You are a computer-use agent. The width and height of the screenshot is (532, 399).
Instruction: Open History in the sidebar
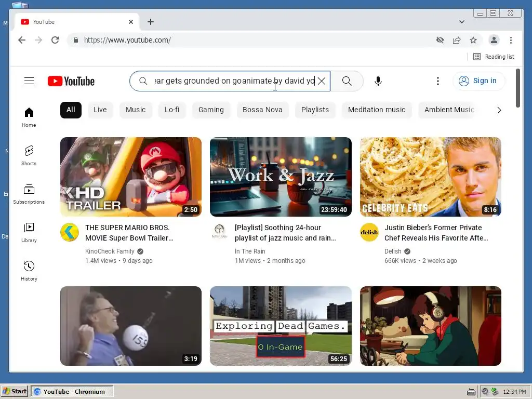point(29,271)
